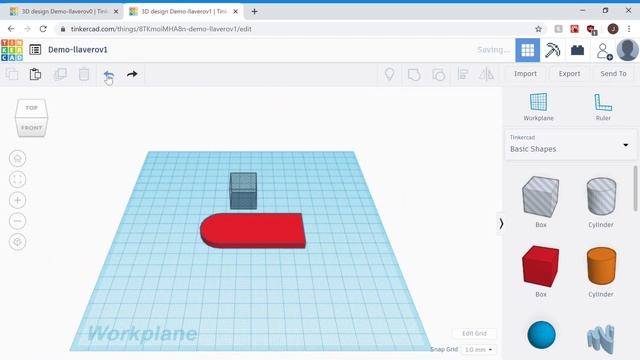
Task: Select the blue Sphere shape
Action: [x=541, y=335]
